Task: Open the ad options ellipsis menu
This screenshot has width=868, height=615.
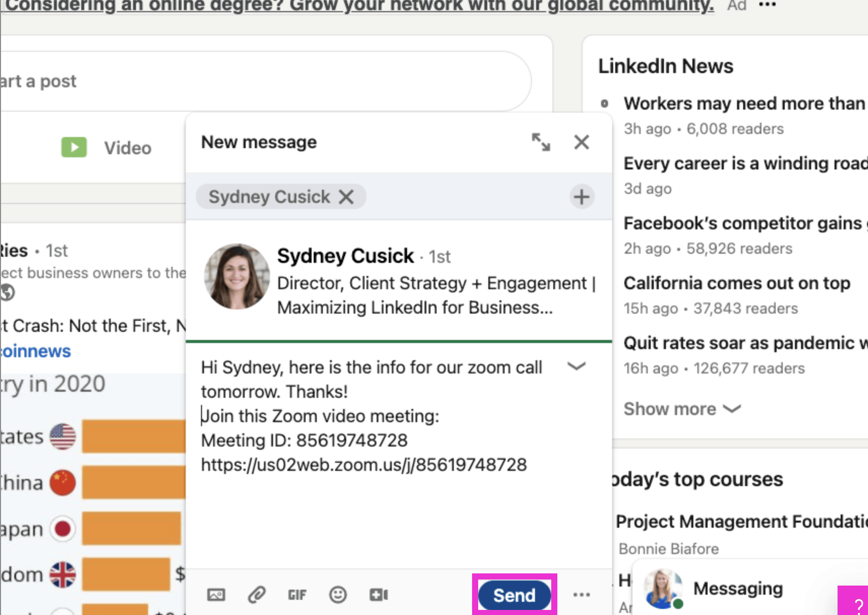Action: pos(767,5)
